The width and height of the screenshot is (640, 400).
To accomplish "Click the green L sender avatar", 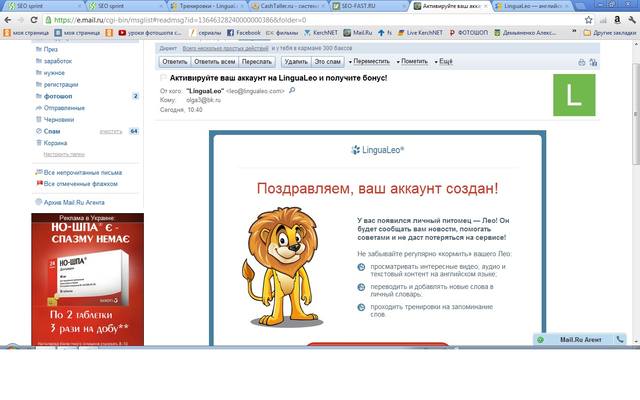I will (574, 95).
